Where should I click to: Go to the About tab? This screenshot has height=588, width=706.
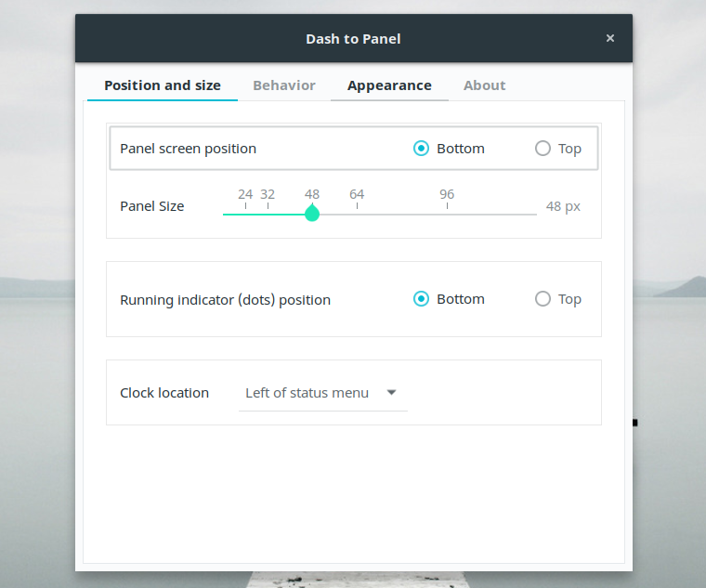(485, 85)
